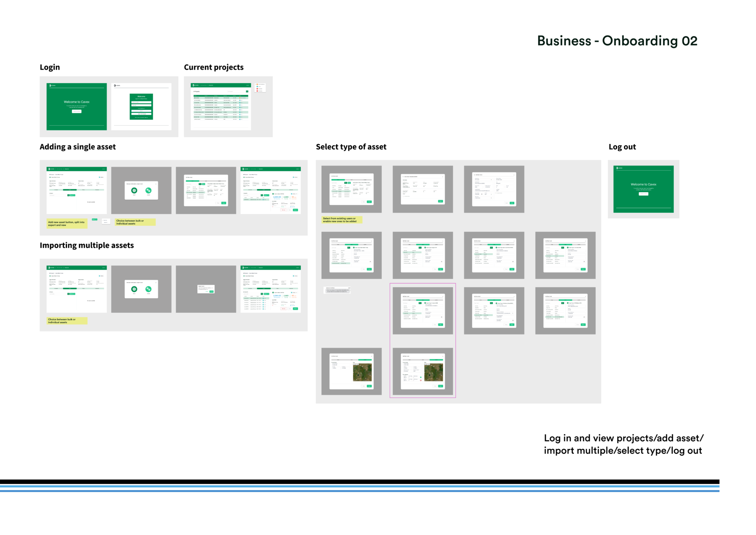The height and width of the screenshot is (535, 756).
Task: Click the individual asset icon under Adding a single asset
Action: 134,190
